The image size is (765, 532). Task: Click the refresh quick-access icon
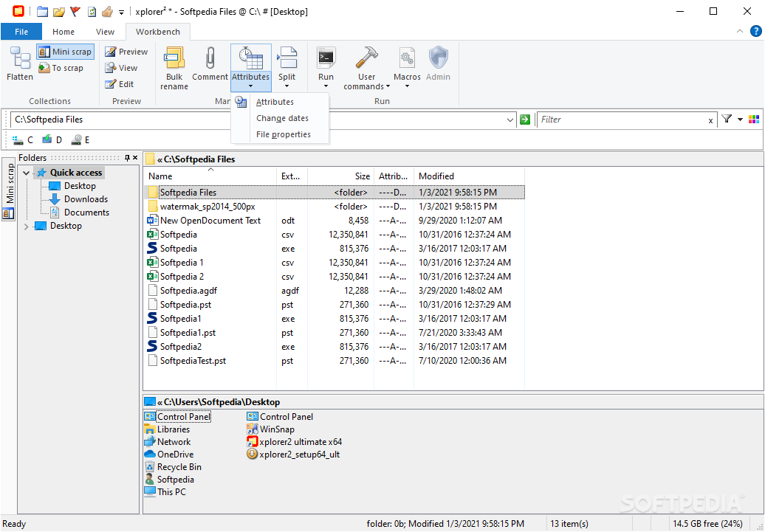coord(92,11)
